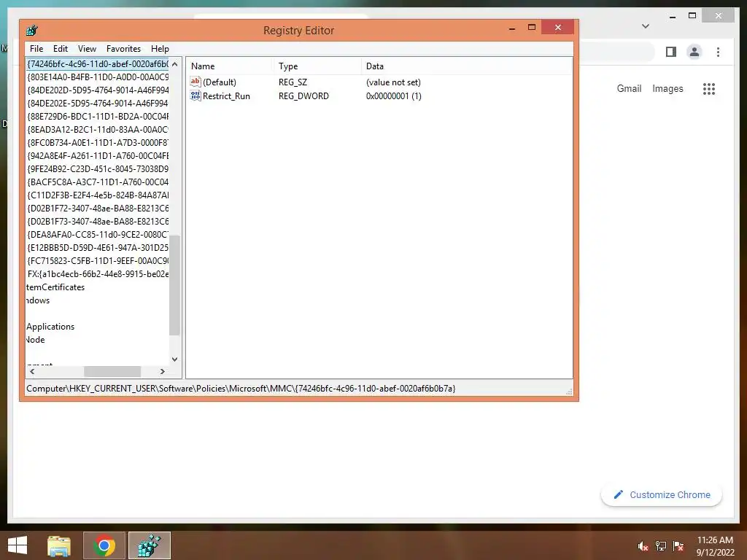747x560 pixels.
Task: Open the View menu in Registry Editor
Action: [x=87, y=49]
